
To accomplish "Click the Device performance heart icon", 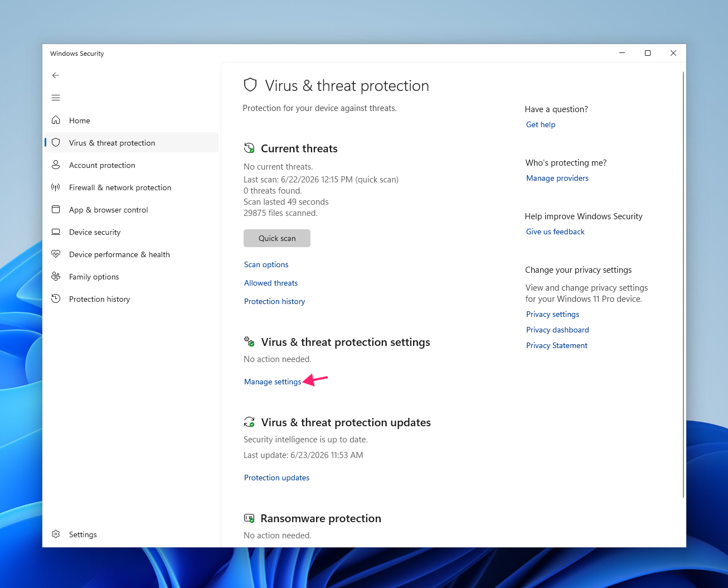I will coord(56,254).
